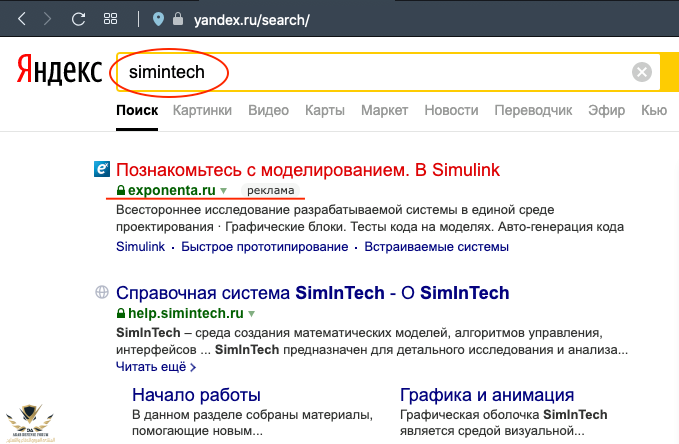Select the Поиск tab
Screen dimensions: 679x444
pos(137,110)
